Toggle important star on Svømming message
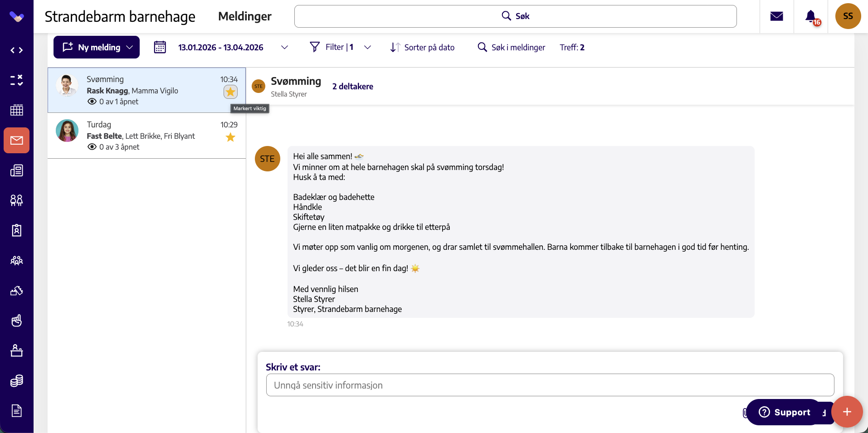This screenshot has width=868, height=433. coord(230,92)
